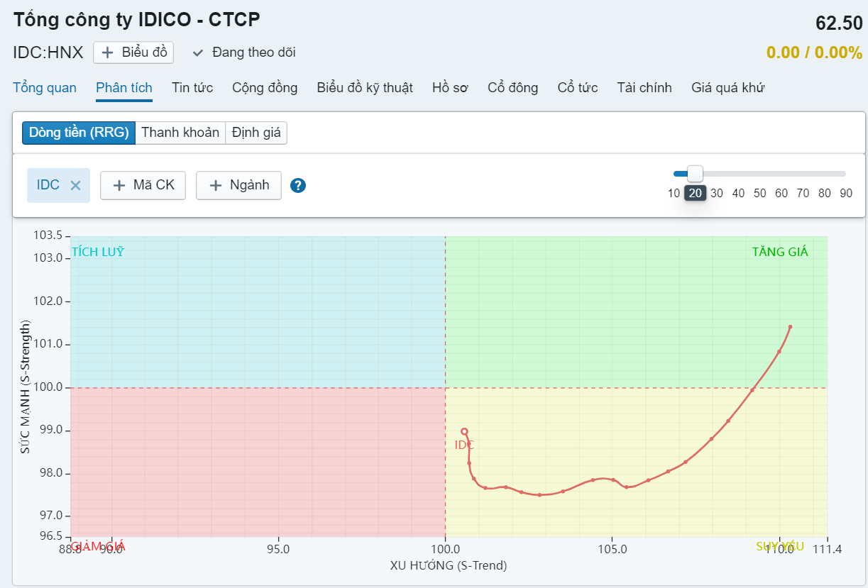Add a stock with Mã CK button
The width and height of the screenshot is (868, 588).
tap(143, 185)
